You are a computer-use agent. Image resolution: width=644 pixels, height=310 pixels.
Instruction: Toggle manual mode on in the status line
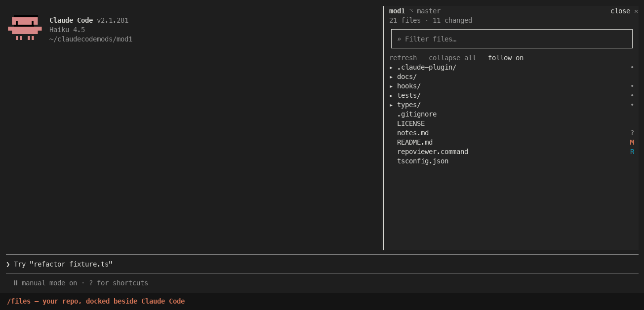pos(49,283)
